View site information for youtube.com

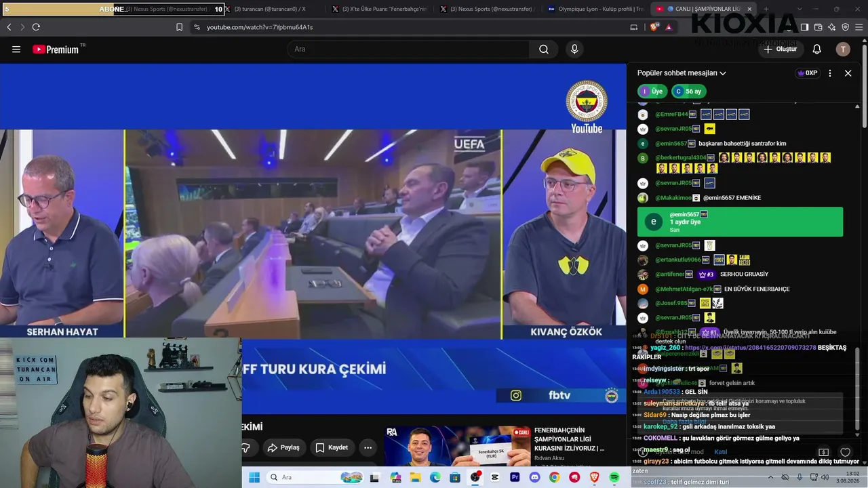click(x=197, y=27)
